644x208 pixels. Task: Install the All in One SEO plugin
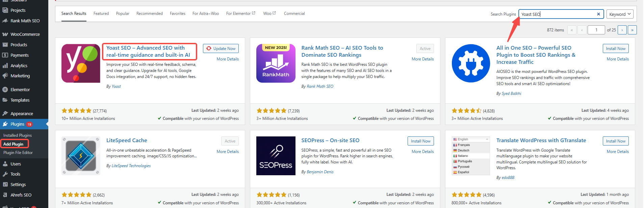tap(615, 49)
